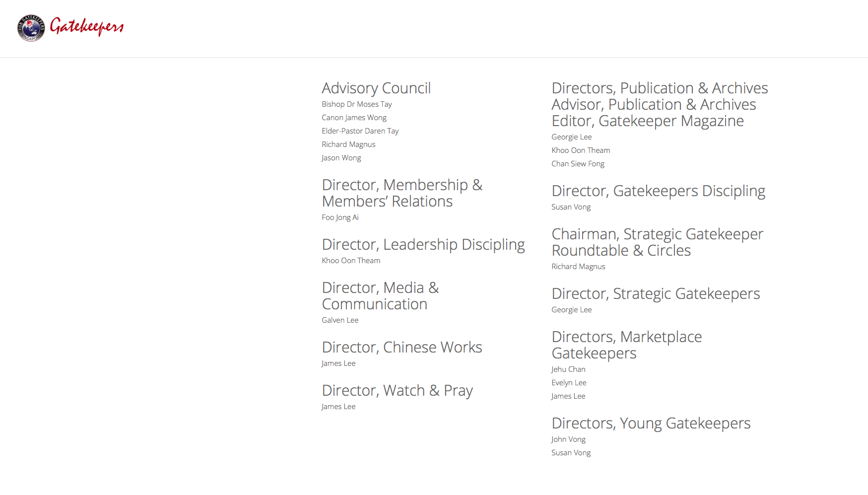The image size is (868, 495).
Task: Click Galven Lee under Media & Communication
Action: pyautogui.click(x=340, y=320)
